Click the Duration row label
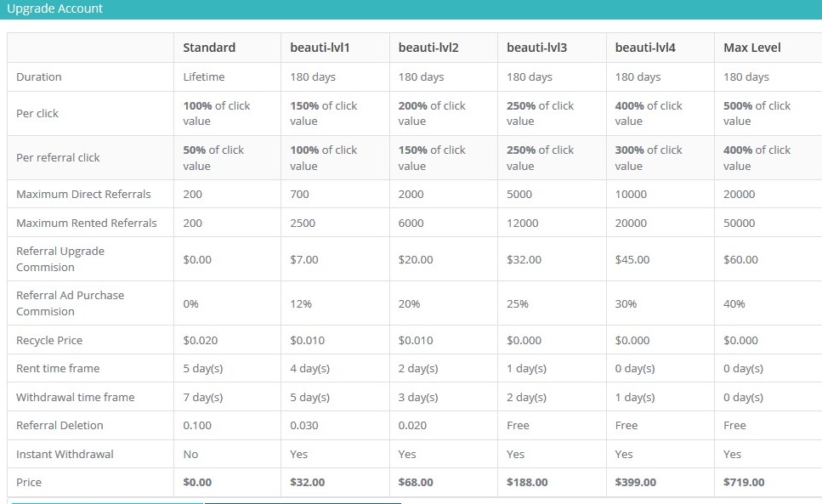The height and width of the screenshot is (504, 822). pyautogui.click(x=39, y=76)
